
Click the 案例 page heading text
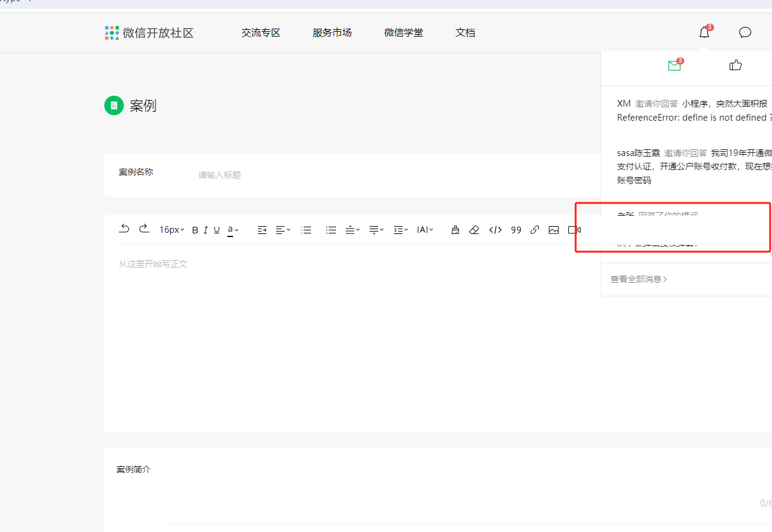coord(143,105)
